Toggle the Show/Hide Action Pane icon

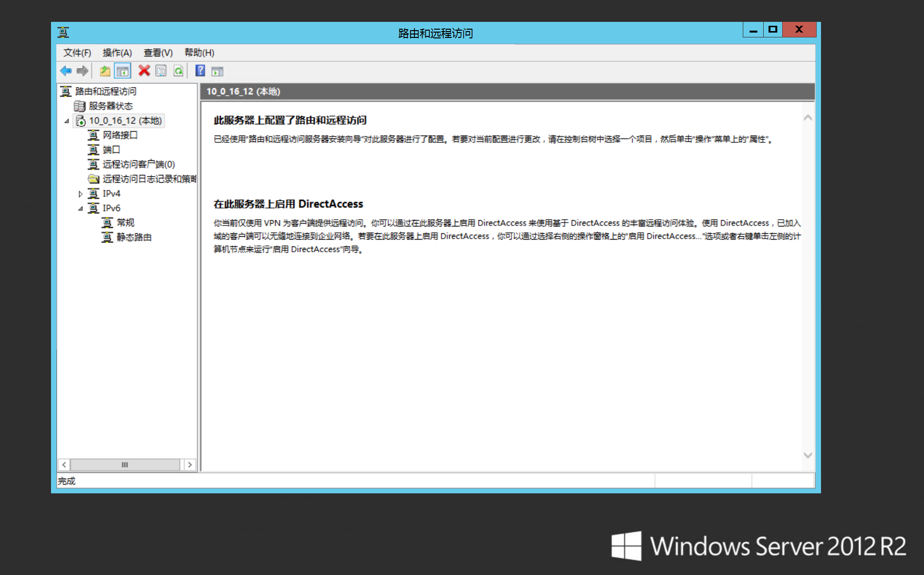[x=217, y=71]
